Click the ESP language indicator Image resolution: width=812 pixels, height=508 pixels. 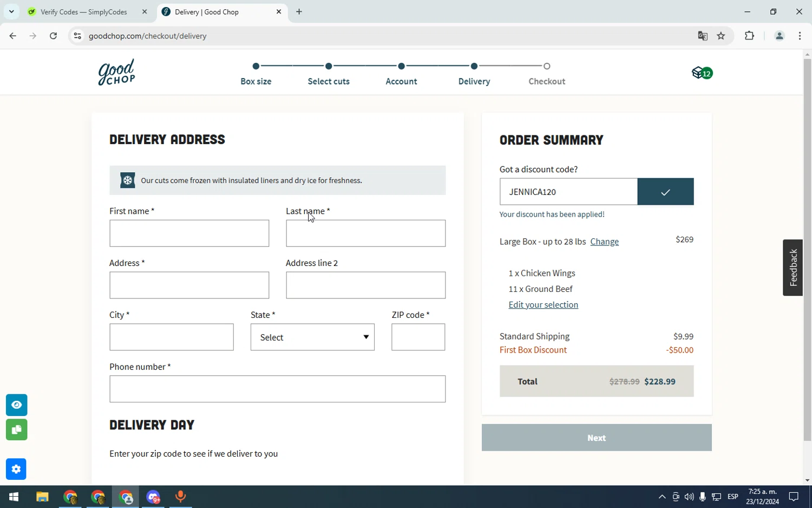733,497
